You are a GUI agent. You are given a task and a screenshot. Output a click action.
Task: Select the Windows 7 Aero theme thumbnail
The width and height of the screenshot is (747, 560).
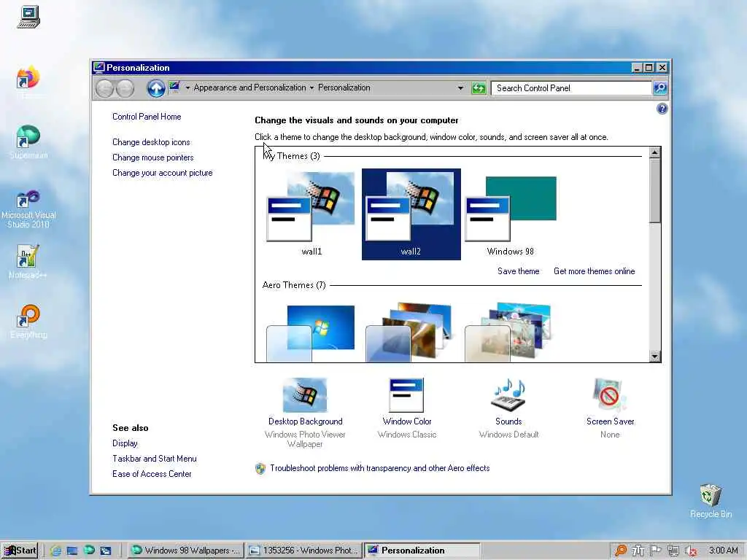(311, 332)
